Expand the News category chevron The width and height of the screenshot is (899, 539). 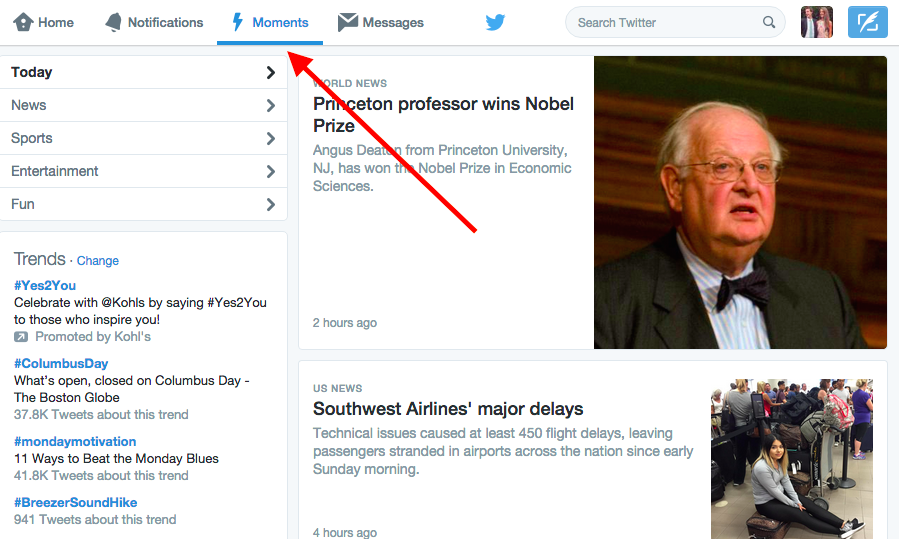click(x=271, y=106)
